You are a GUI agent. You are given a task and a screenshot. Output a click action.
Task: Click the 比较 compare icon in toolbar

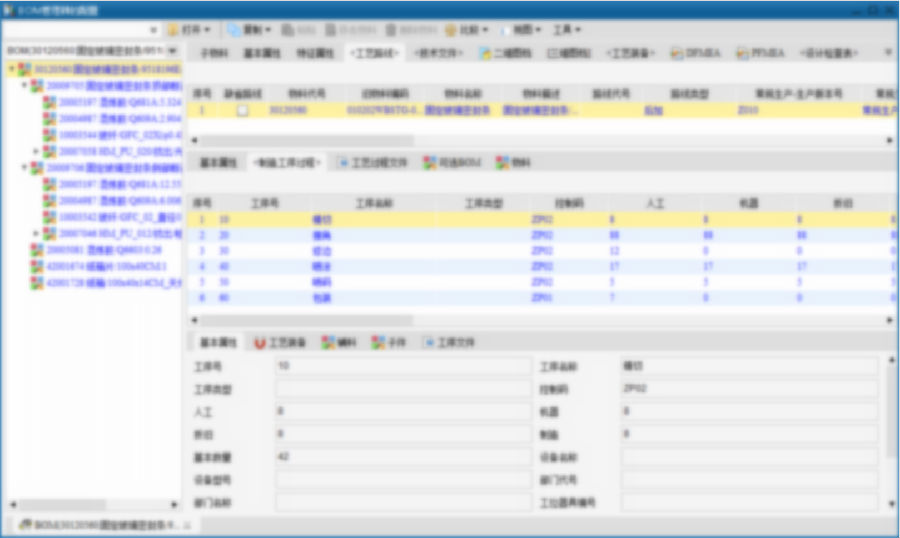pyautogui.click(x=451, y=29)
